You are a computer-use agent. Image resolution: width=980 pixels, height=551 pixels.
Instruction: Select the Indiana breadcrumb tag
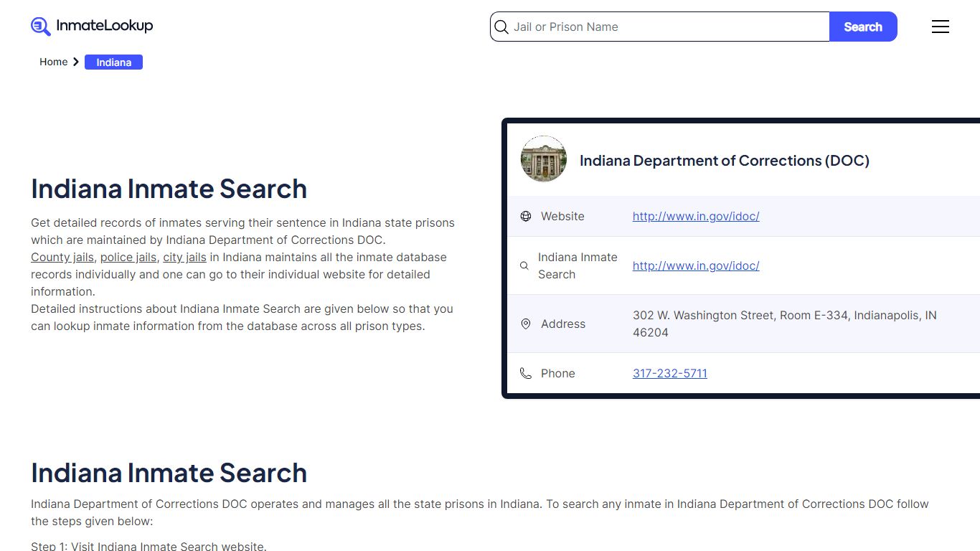click(x=114, y=62)
